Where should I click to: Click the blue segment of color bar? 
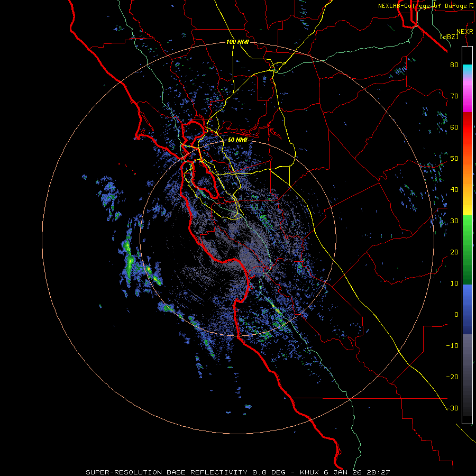pos(467,309)
